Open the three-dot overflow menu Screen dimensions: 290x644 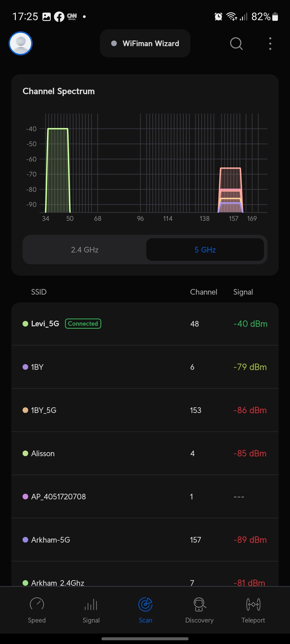pos(270,43)
